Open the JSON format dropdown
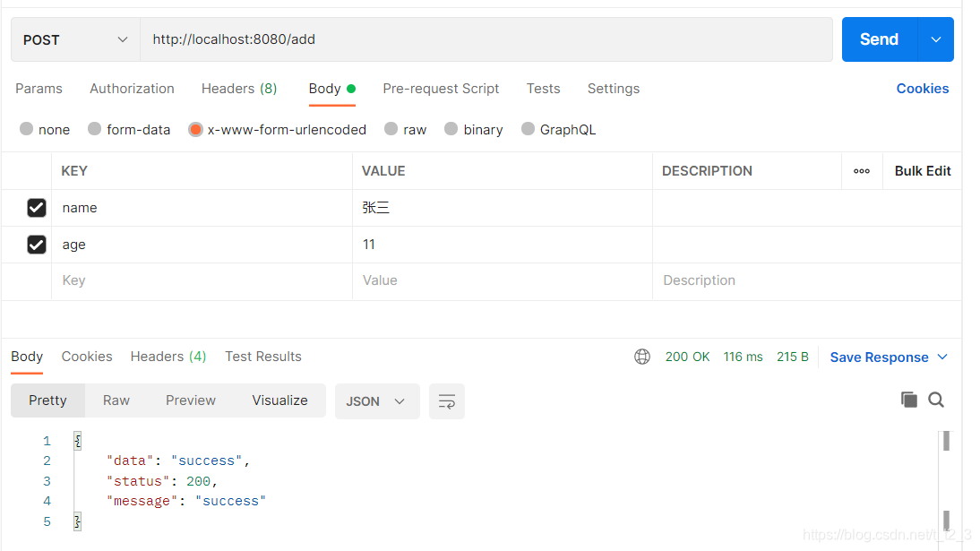 tap(377, 401)
